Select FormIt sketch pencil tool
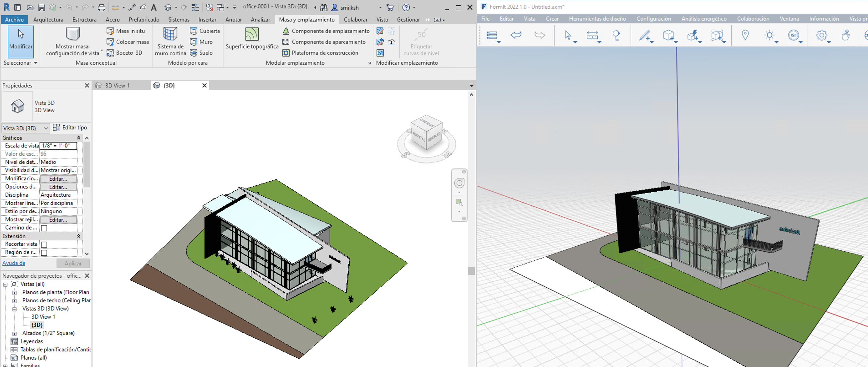 point(644,35)
